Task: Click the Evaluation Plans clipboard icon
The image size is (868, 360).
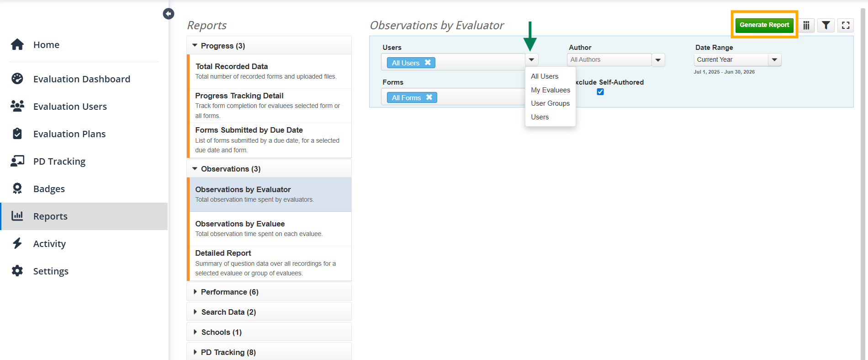Action: pos(17,134)
